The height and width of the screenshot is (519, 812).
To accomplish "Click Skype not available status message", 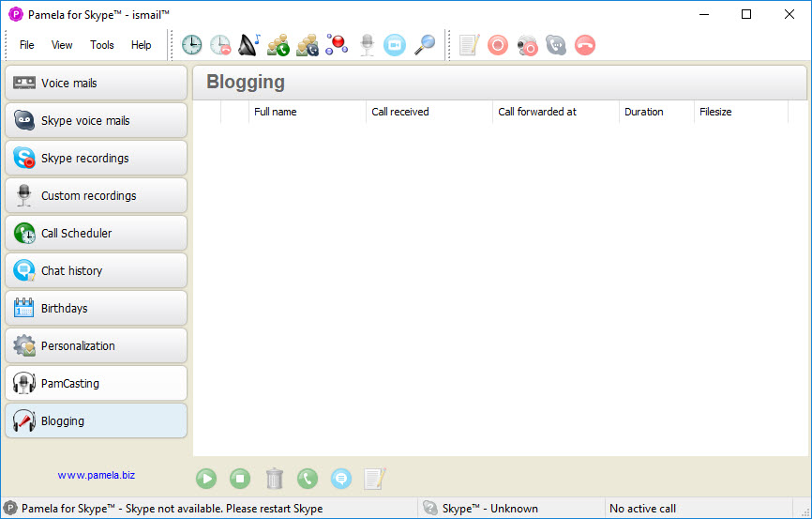I will (x=172, y=509).
